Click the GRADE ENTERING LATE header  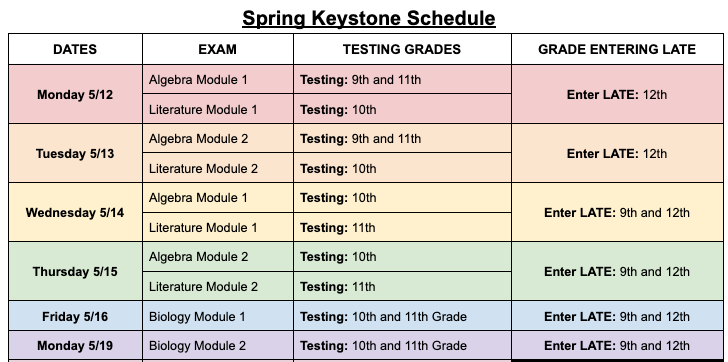click(x=617, y=49)
